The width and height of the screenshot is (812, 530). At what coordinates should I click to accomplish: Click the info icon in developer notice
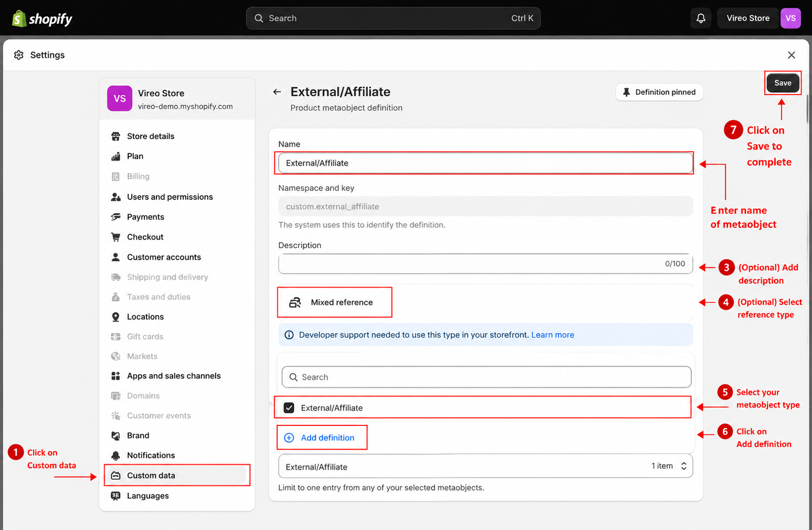pos(289,335)
